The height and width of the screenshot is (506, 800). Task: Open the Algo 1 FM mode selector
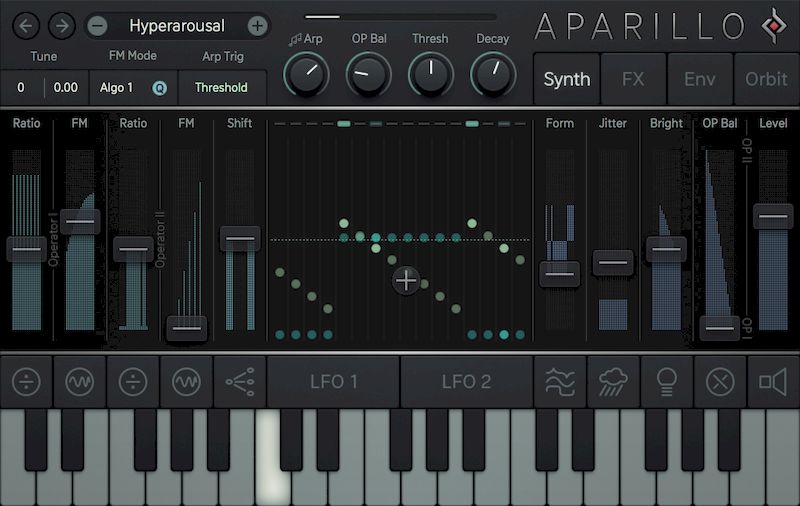pos(116,88)
